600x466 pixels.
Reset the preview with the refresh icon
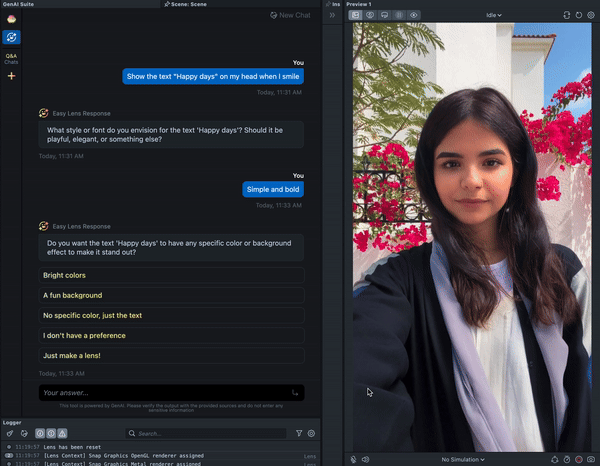click(x=579, y=15)
